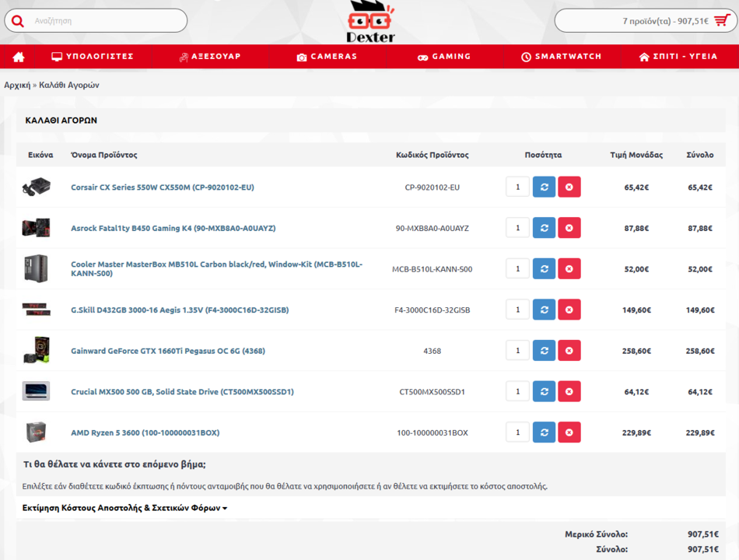Edit quantity field for AMD Ryzen 5 3600
Screen dimensions: 739x560
pyautogui.click(x=517, y=432)
